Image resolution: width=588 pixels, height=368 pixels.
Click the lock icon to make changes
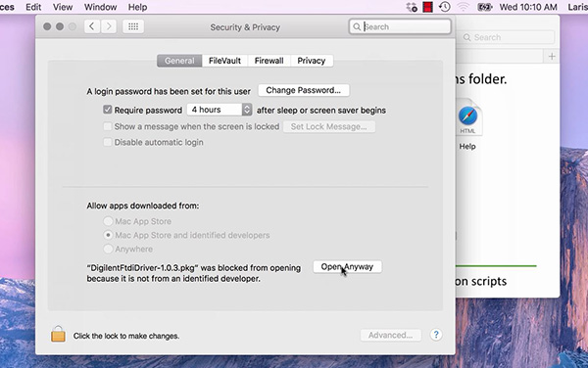[x=58, y=334]
